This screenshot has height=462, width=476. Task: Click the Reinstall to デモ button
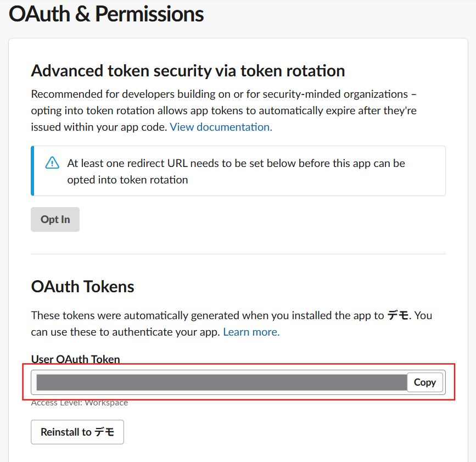[x=77, y=432]
